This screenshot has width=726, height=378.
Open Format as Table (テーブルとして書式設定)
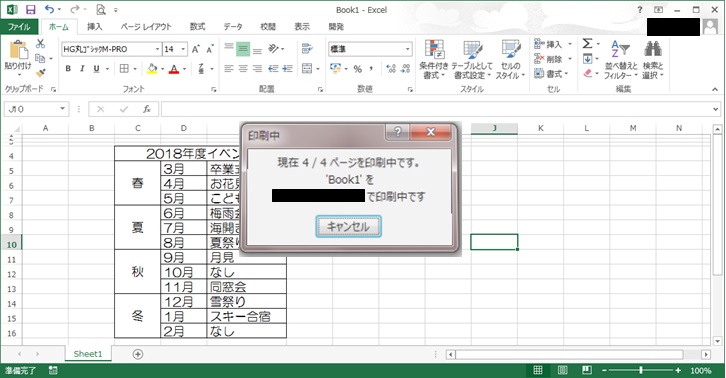click(x=472, y=59)
